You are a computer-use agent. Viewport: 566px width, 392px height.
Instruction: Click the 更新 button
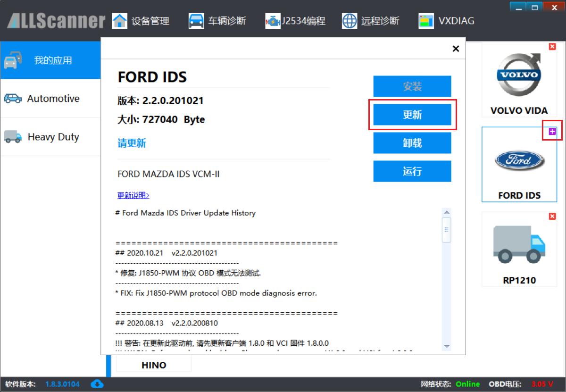click(x=412, y=115)
